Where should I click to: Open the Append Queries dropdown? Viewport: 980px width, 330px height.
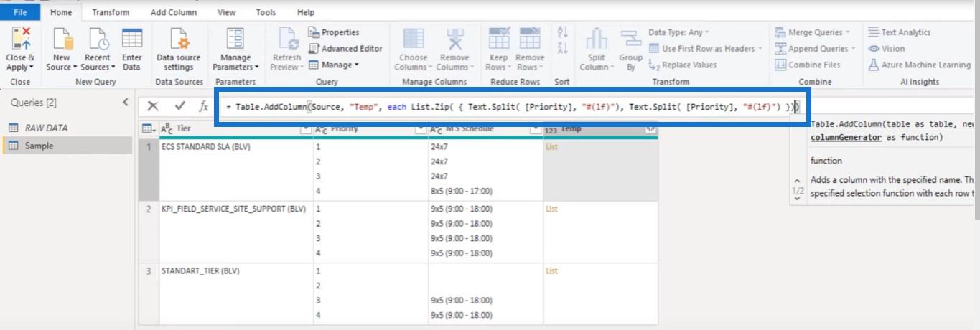click(x=854, y=49)
